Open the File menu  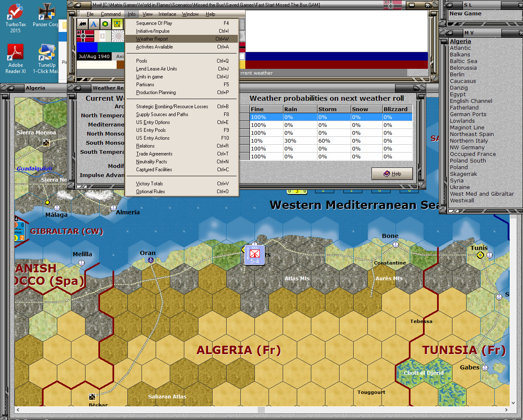(x=90, y=14)
